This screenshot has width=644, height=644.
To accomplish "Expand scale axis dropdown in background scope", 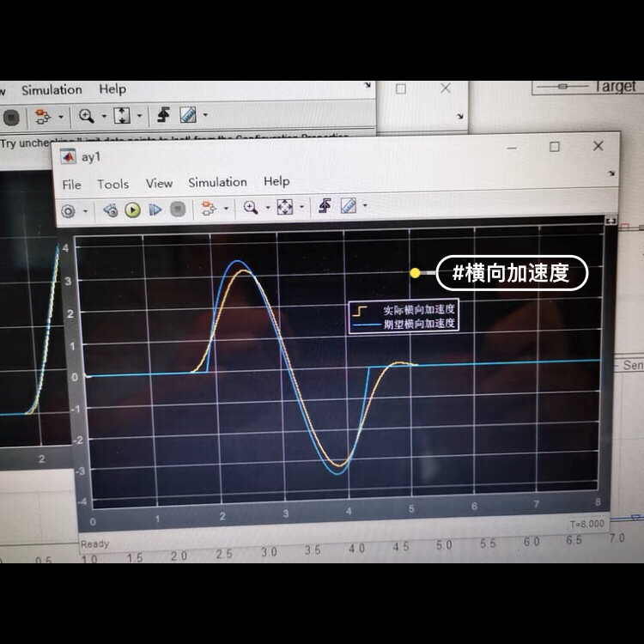I will click(139, 116).
